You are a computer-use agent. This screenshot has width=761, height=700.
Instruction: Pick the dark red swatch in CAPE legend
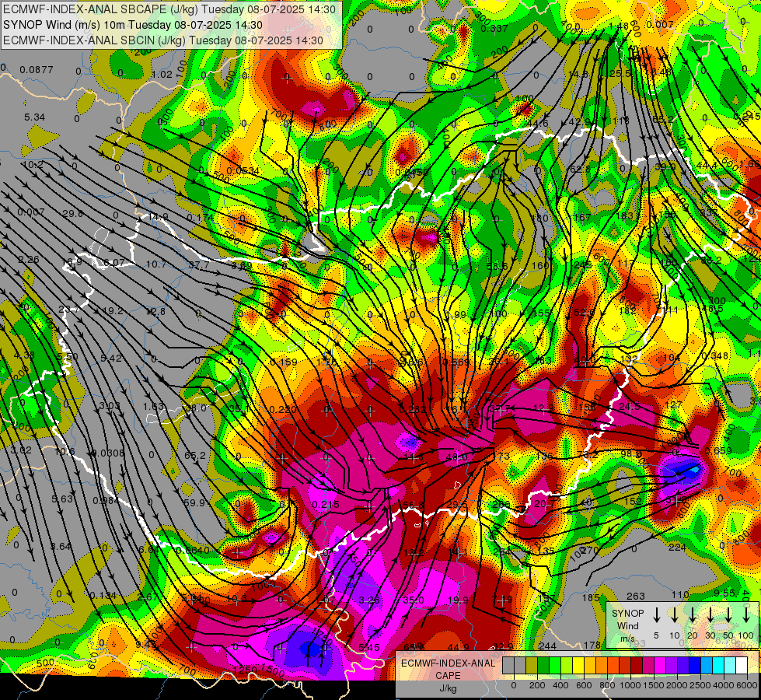(x=637, y=665)
